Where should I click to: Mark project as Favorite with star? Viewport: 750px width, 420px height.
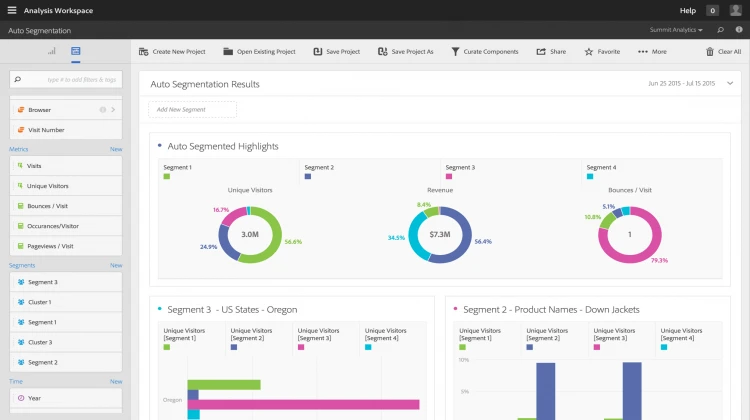pyautogui.click(x=589, y=51)
